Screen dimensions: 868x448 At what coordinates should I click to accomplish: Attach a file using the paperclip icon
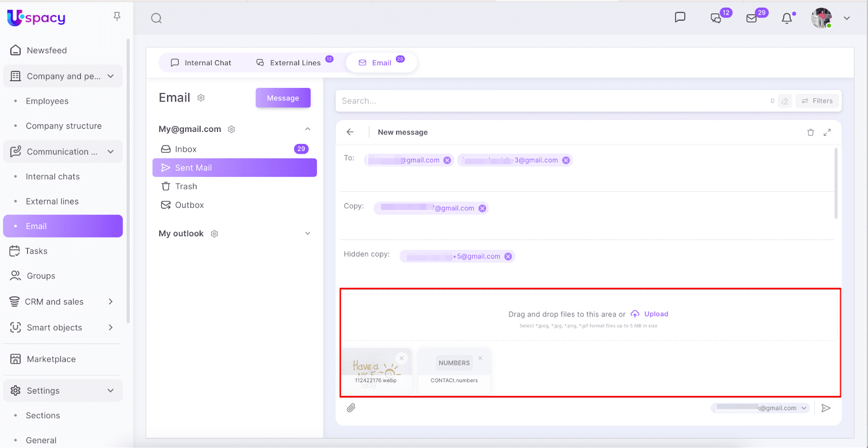click(351, 408)
